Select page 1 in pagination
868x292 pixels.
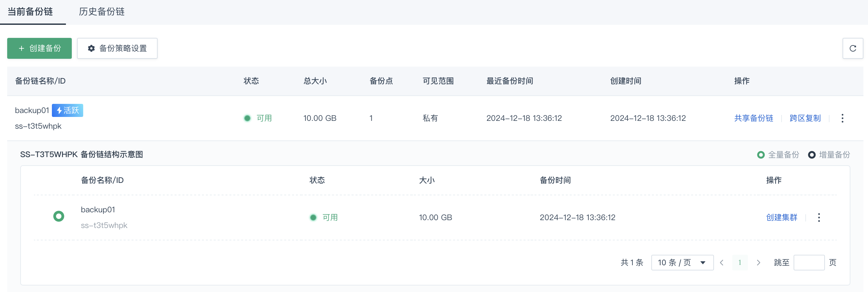click(740, 263)
